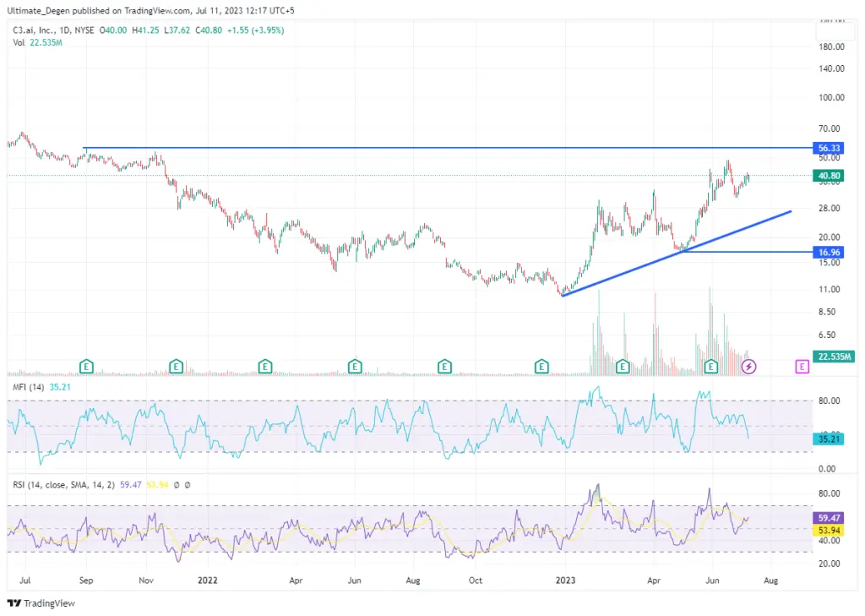Click the L37.62 low value
The height and width of the screenshot is (616, 865).
point(177,30)
